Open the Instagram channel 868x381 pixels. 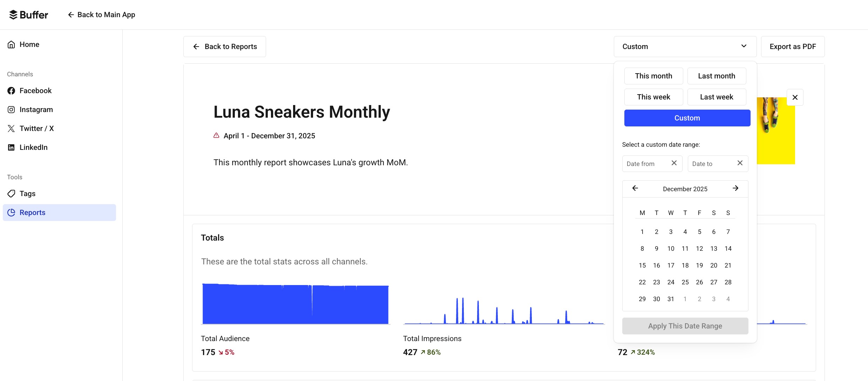coord(36,109)
